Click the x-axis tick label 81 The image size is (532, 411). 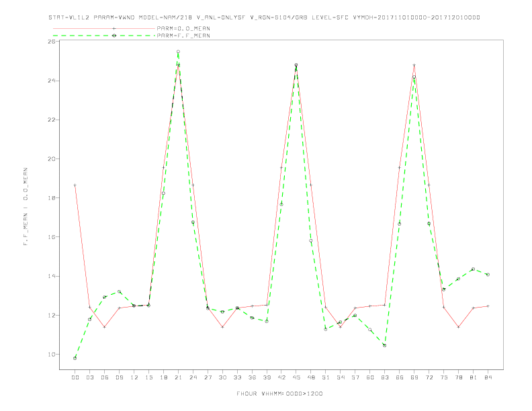(473, 377)
